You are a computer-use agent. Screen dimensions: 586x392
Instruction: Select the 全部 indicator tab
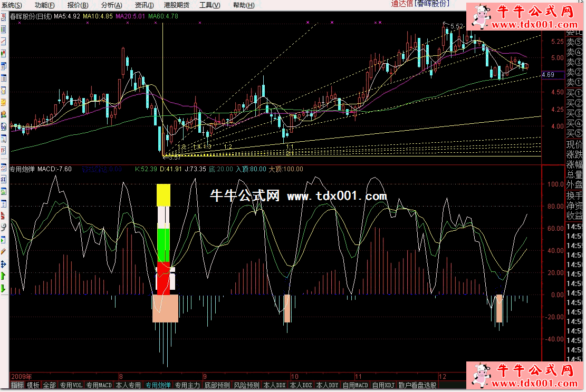50,385
